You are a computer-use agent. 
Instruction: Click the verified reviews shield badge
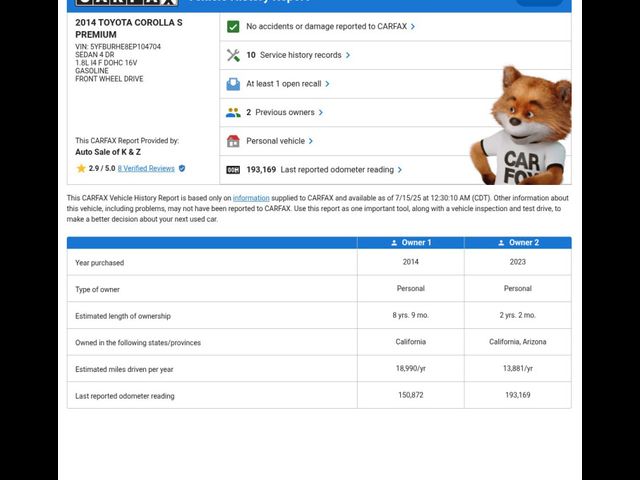coord(182,168)
